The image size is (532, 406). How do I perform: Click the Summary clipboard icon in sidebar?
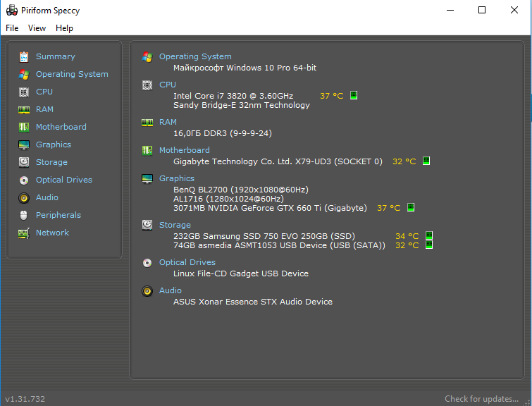[x=24, y=56]
